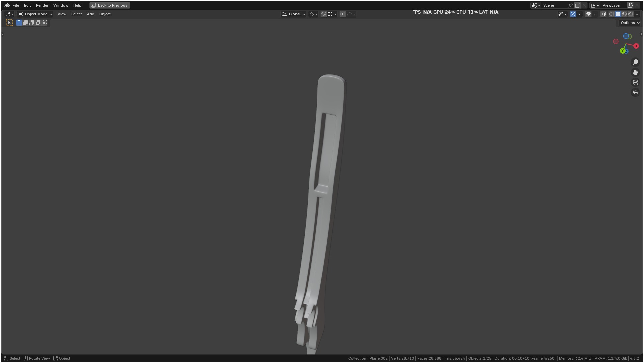Image resolution: width=644 pixels, height=363 pixels.
Task: Expand the left toolbar region arrow
Action: pos(2,34)
